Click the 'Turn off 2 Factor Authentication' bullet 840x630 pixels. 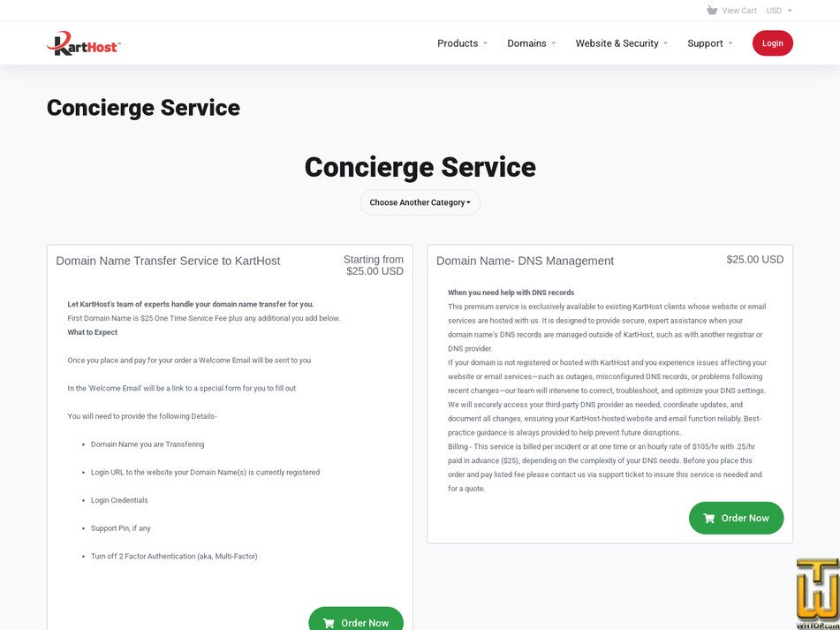pos(174,556)
